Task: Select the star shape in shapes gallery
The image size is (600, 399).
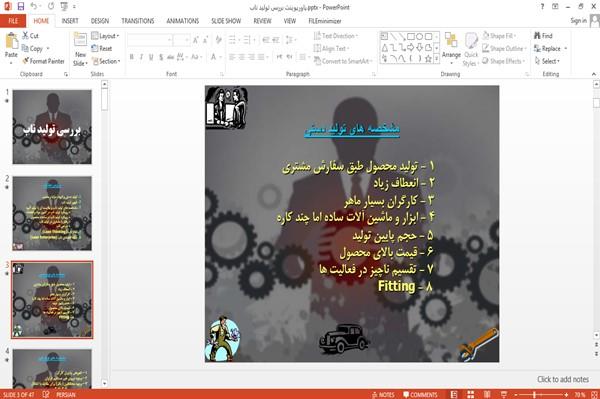Action: tap(428, 59)
